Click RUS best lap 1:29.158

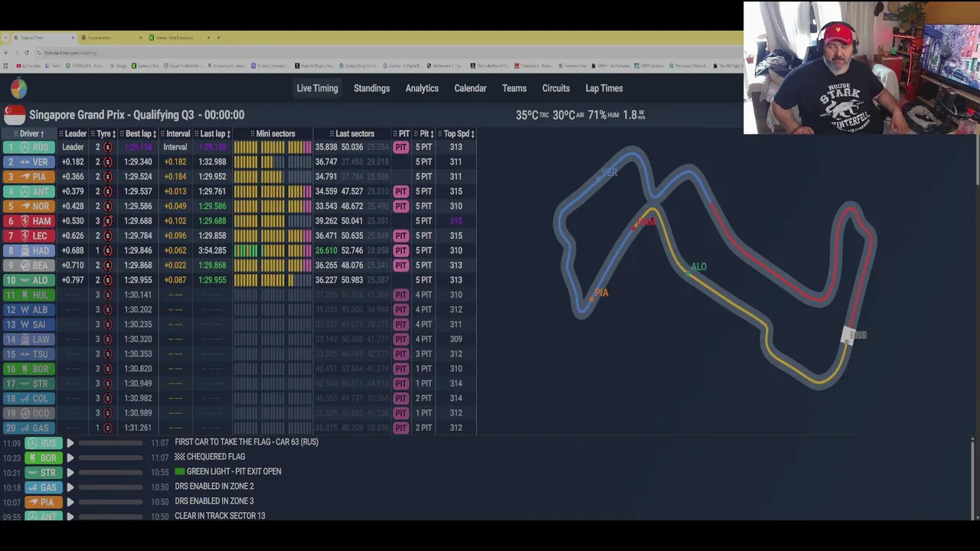[138, 147]
